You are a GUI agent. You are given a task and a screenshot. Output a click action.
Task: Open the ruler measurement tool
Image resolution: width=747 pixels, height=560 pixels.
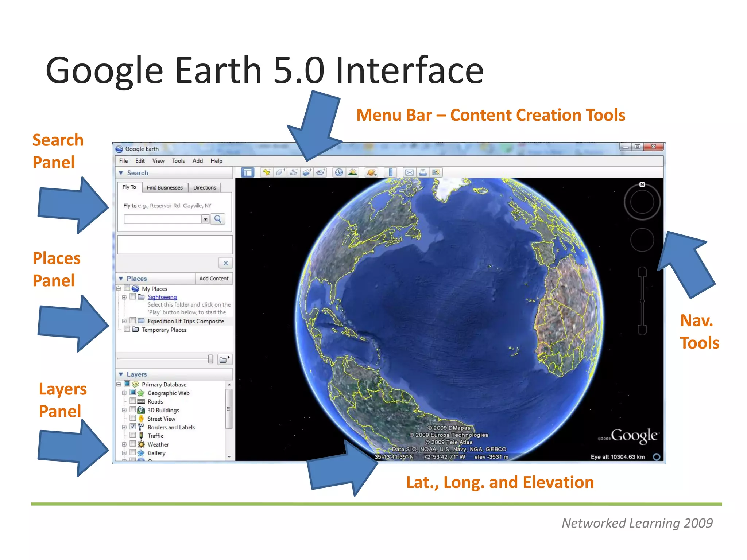pyautogui.click(x=390, y=172)
